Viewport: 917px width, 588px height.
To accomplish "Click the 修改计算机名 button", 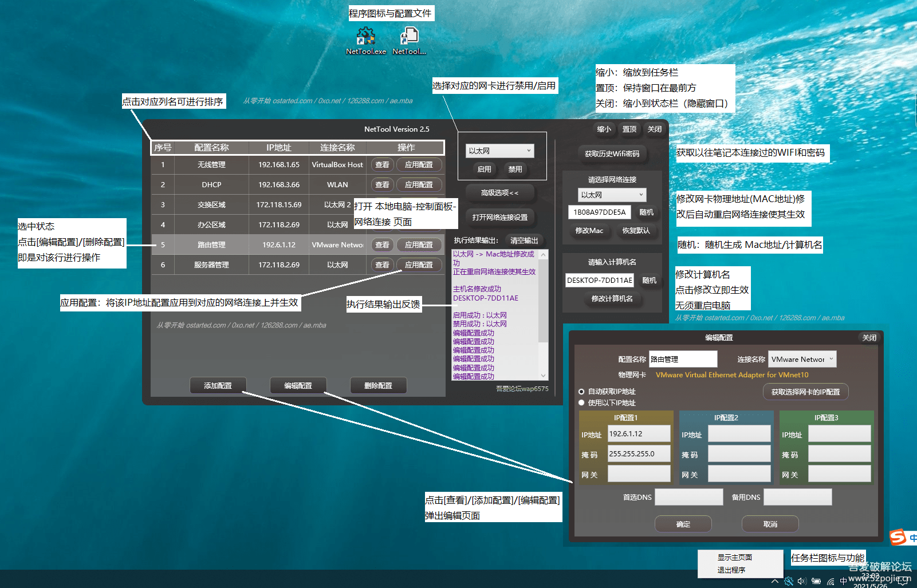I will click(x=612, y=299).
